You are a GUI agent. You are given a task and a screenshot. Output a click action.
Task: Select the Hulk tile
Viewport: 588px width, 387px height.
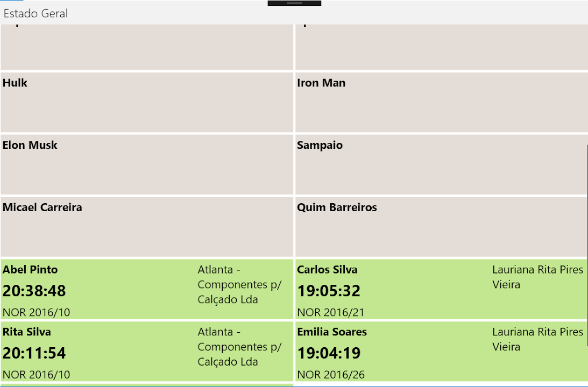coord(147,102)
